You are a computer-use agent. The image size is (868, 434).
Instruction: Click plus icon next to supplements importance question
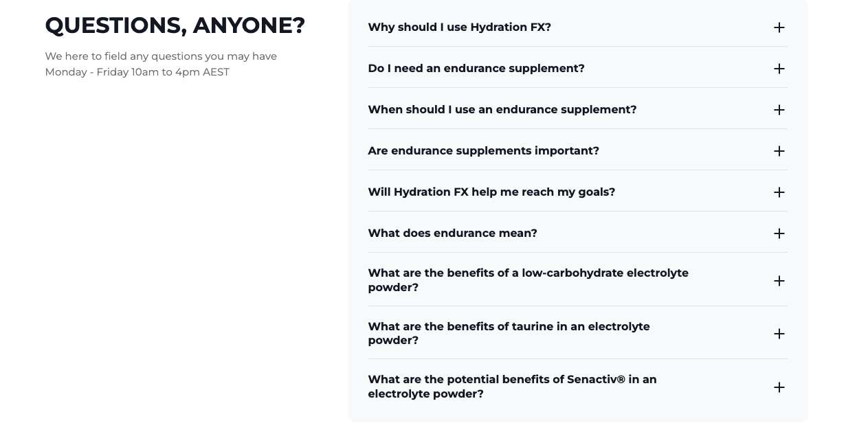(779, 151)
